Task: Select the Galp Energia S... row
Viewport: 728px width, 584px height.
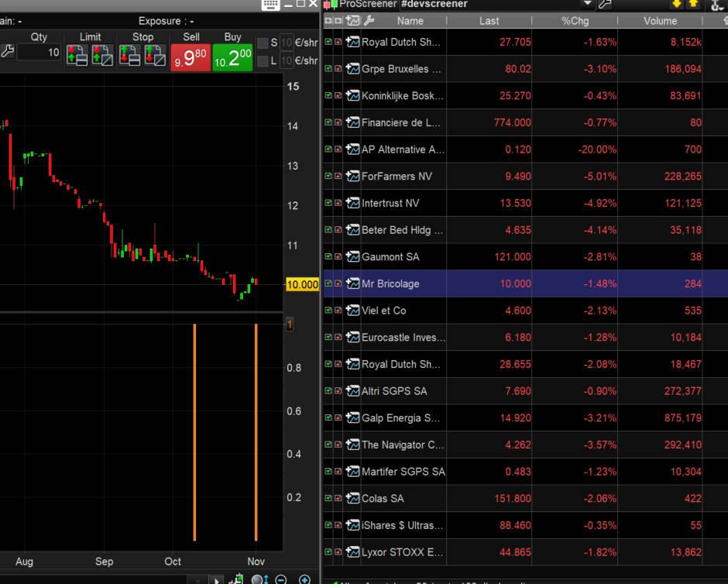Action: pyautogui.click(x=526, y=417)
